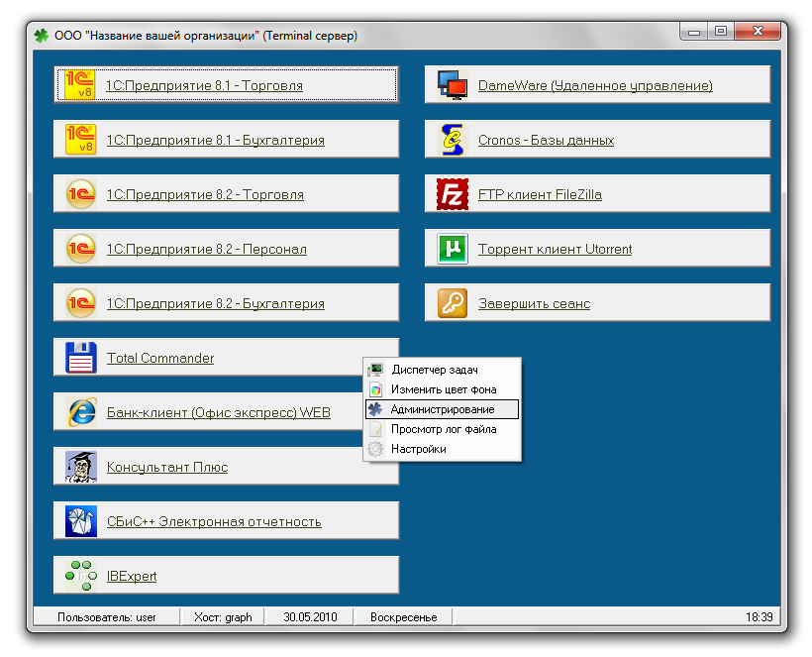Close the Terminal сервер window

pos(758,32)
